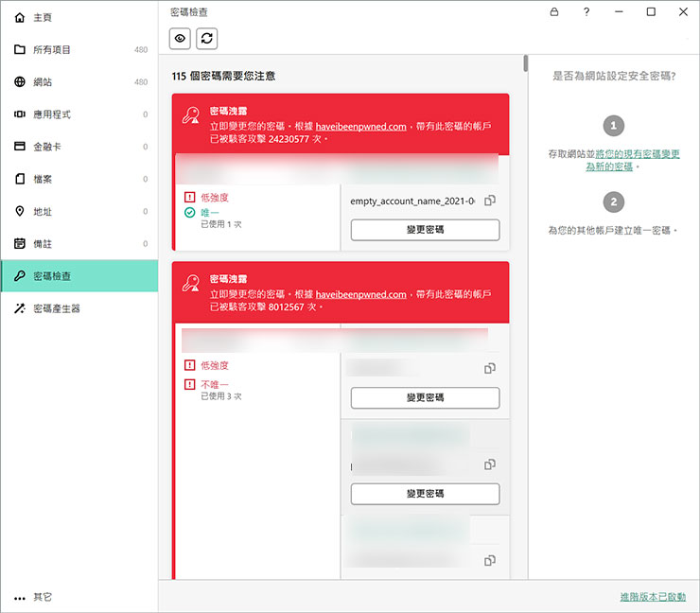Open the 備註 sidebar item
Viewport: 700px width, 613px height.
(79, 243)
